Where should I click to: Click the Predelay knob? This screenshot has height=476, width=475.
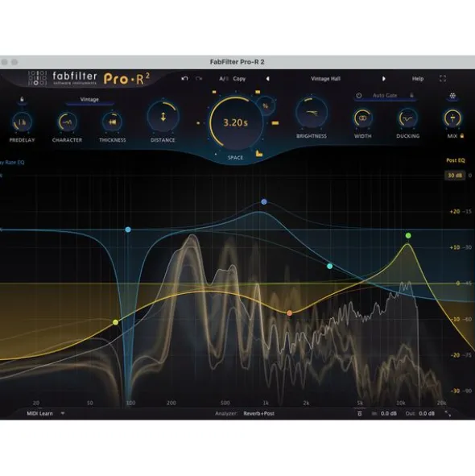click(x=22, y=122)
